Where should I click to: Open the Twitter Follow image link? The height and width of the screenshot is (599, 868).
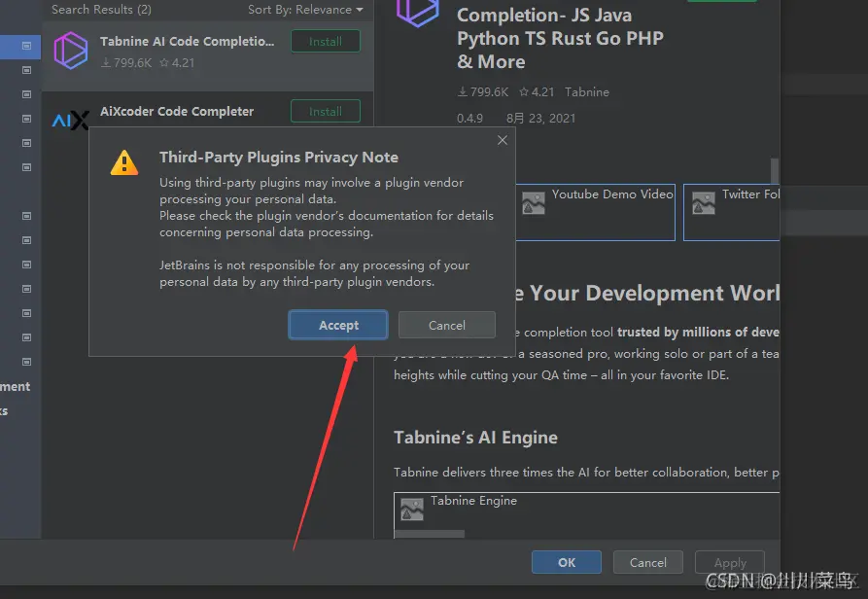tap(731, 212)
